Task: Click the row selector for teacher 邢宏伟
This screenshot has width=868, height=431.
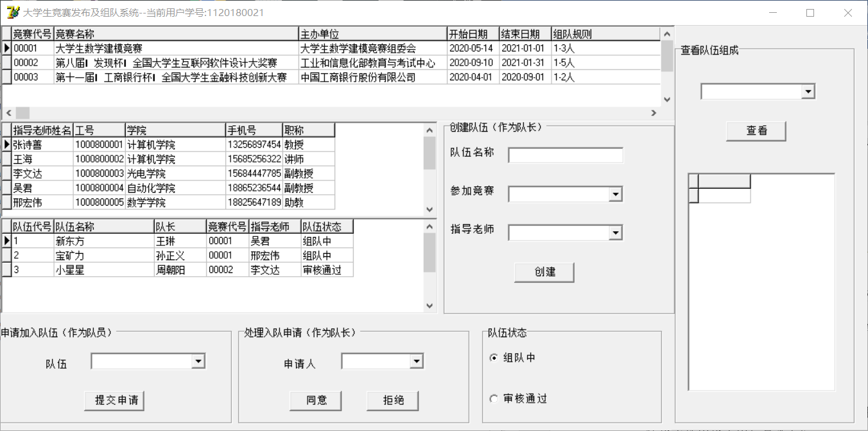Action: (x=7, y=203)
